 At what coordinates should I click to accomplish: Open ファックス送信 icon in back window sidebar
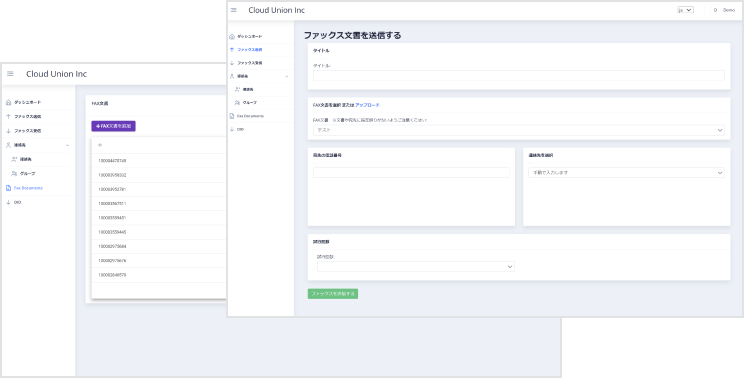tap(9, 117)
